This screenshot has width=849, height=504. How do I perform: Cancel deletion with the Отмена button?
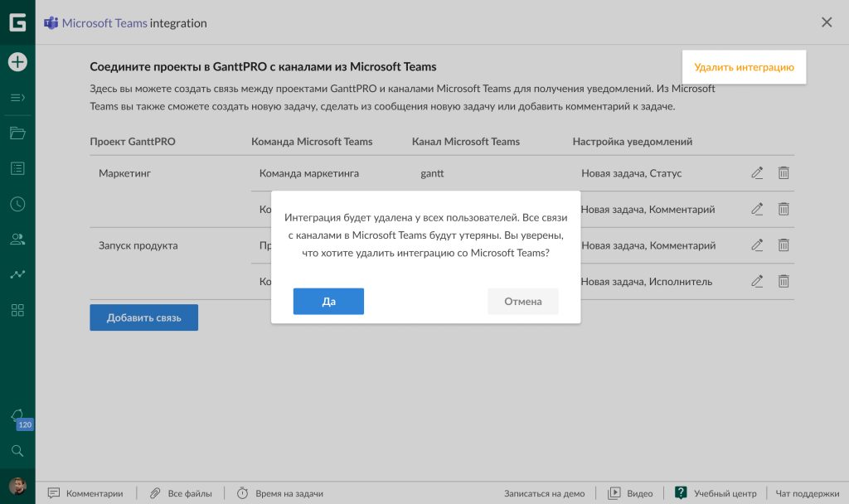click(x=522, y=301)
